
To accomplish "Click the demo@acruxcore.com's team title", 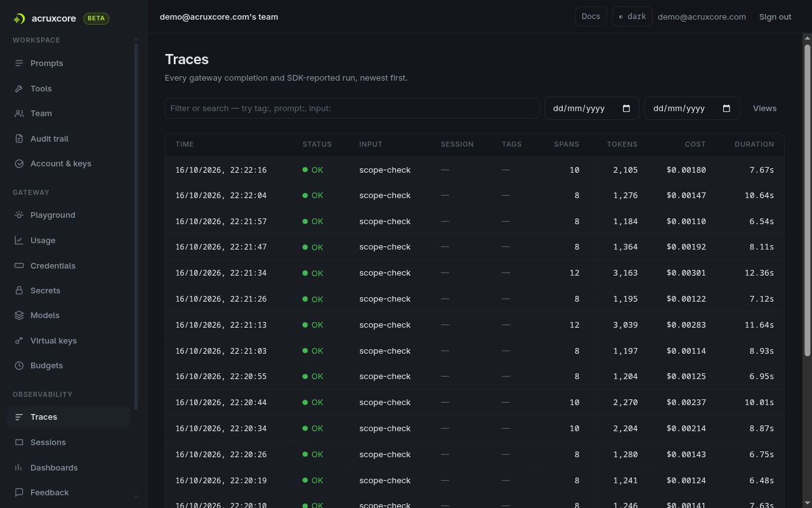I will 219,17.
